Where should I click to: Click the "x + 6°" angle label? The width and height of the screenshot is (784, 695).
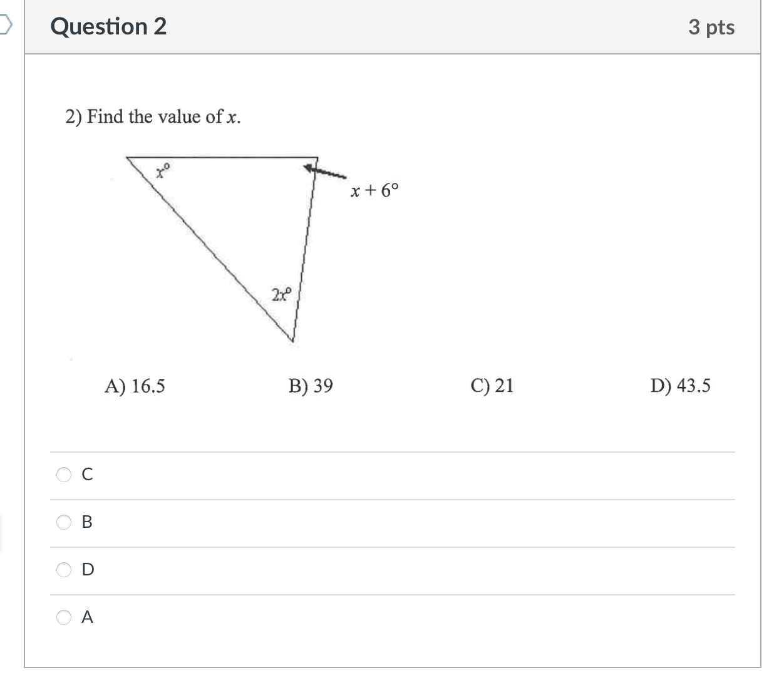point(374,190)
